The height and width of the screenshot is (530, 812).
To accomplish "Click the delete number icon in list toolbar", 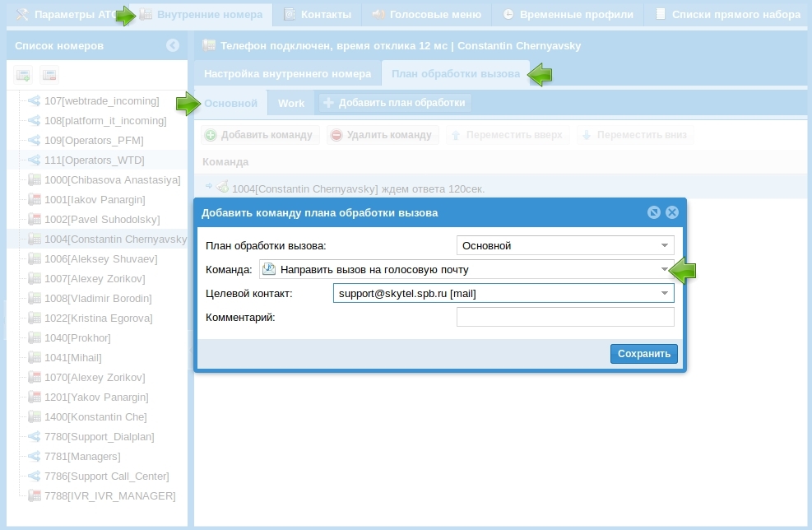I will (x=49, y=76).
